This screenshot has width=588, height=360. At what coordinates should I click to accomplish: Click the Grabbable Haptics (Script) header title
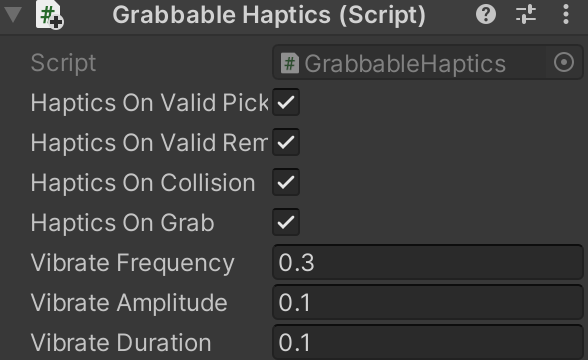[x=269, y=15]
